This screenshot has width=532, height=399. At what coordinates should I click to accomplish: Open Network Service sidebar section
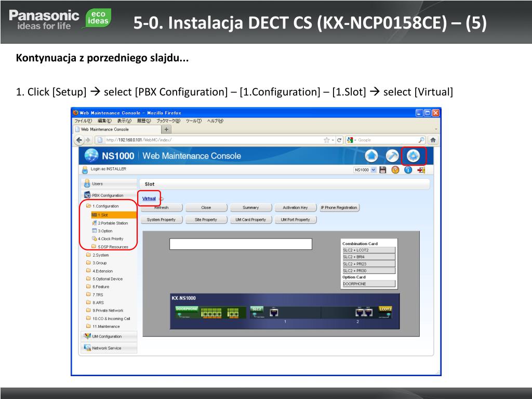109,348
